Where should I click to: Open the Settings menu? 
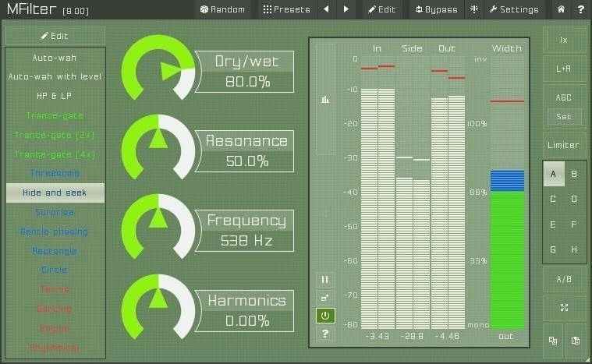tap(514, 9)
